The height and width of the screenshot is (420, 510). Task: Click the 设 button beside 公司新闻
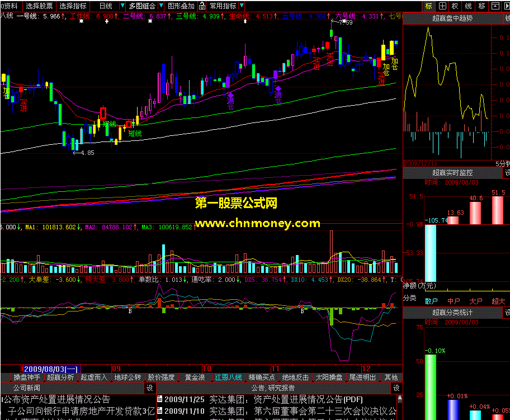pos(150,388)
